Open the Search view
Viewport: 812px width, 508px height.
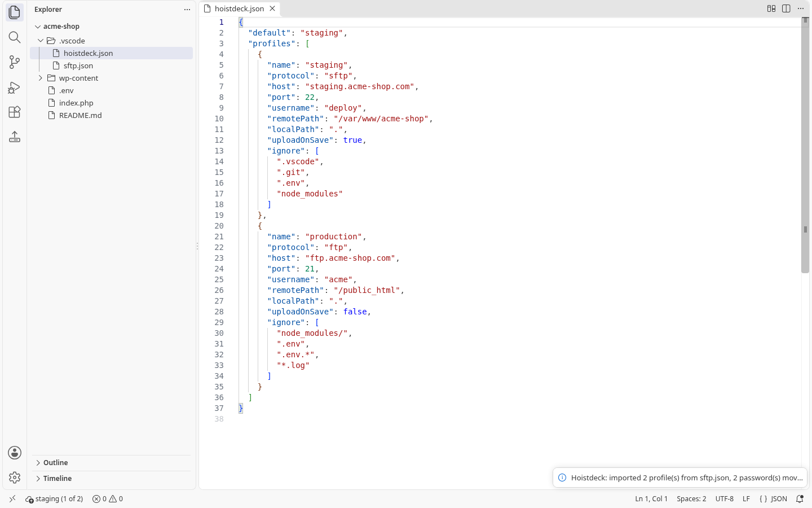(15, 37)
